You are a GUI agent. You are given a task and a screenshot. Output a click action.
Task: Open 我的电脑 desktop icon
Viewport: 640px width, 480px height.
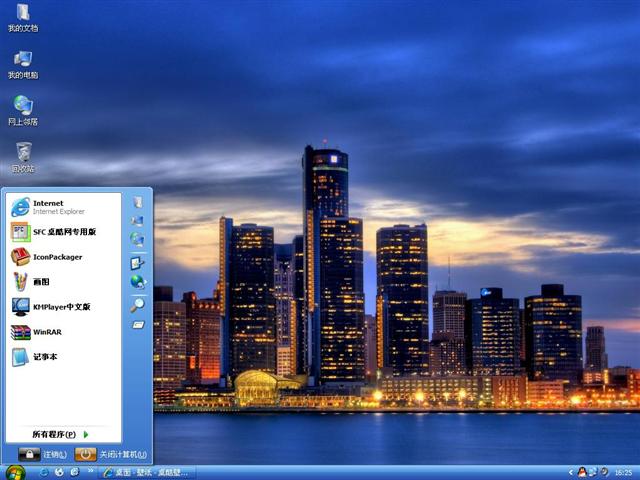tap(22, 64)
